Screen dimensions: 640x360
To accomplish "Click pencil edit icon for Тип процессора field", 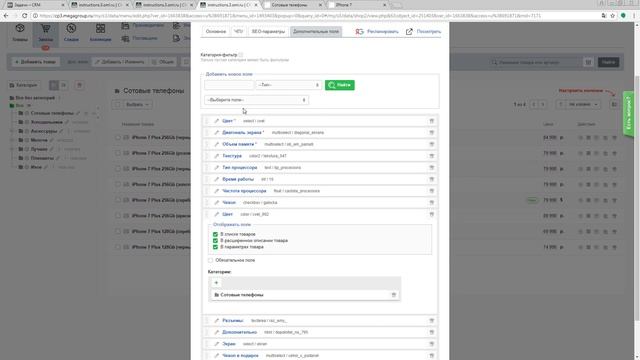I will tap(217, 168).
